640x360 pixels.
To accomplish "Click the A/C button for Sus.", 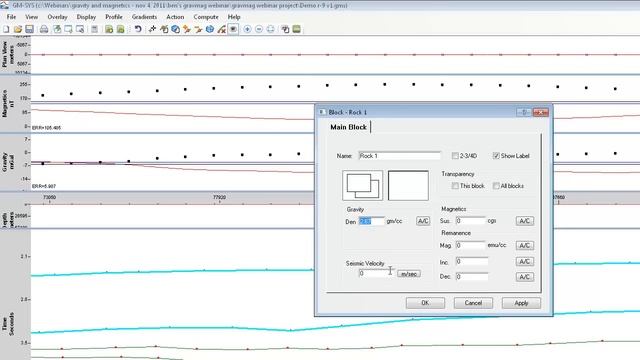I will coord(524,221).
